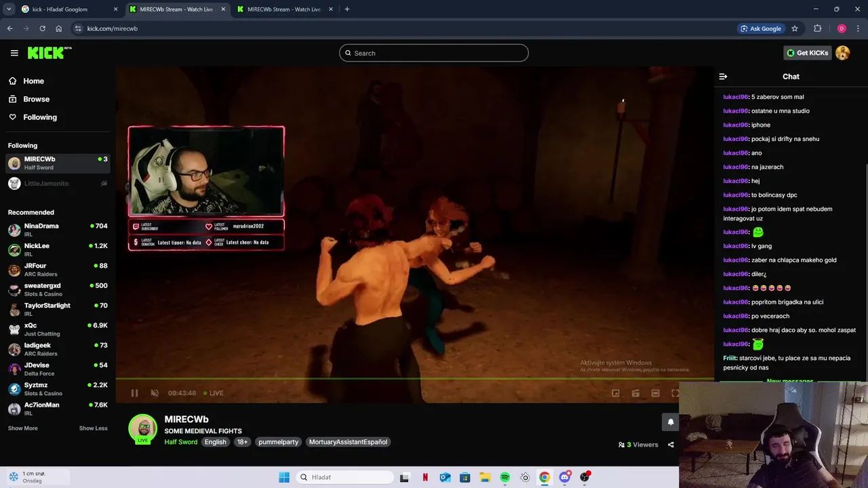Open OBS Studio from taskbar
This screenshot has height=488, width=868.
tap(585, 477)
